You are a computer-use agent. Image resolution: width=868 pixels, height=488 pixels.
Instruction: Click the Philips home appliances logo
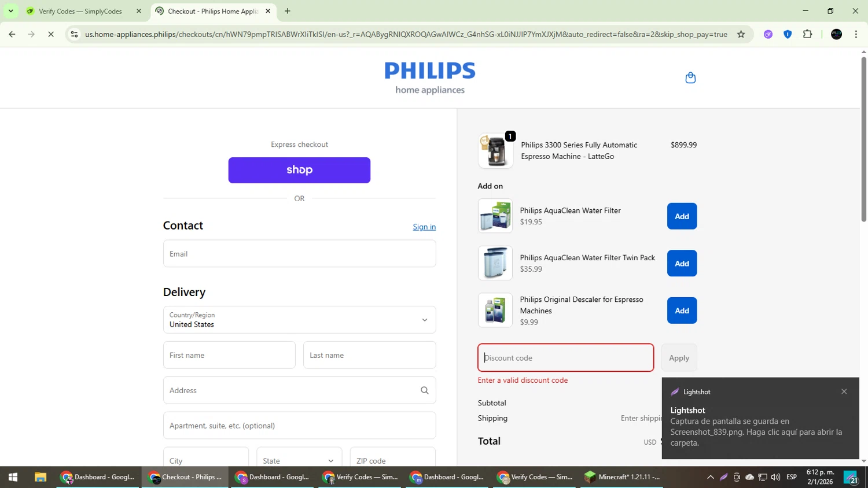430,77
